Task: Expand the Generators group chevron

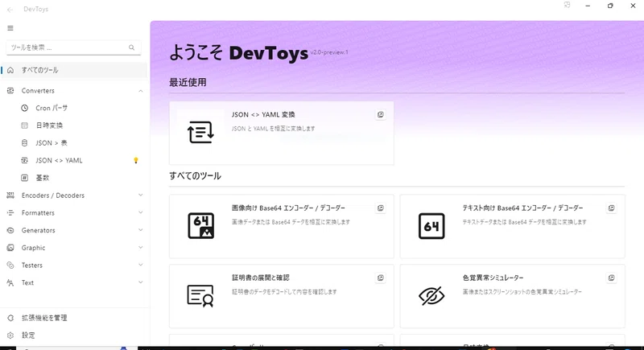Action: pyautogui.click(x=140, y=230)
